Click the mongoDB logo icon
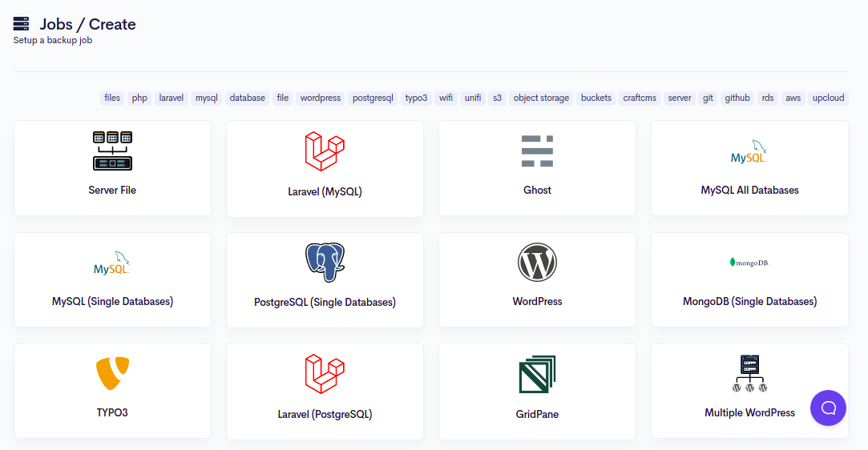 pyautogui.click(x=749, y=263)
